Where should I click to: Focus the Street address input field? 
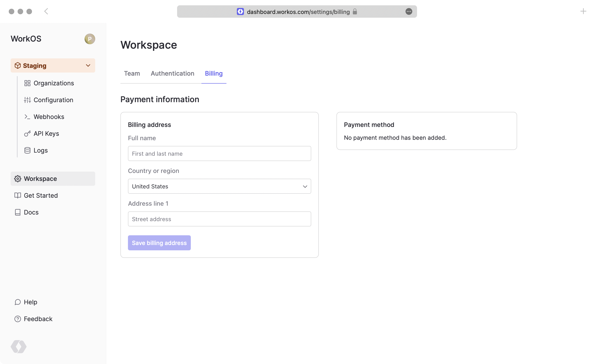[219, 219]
